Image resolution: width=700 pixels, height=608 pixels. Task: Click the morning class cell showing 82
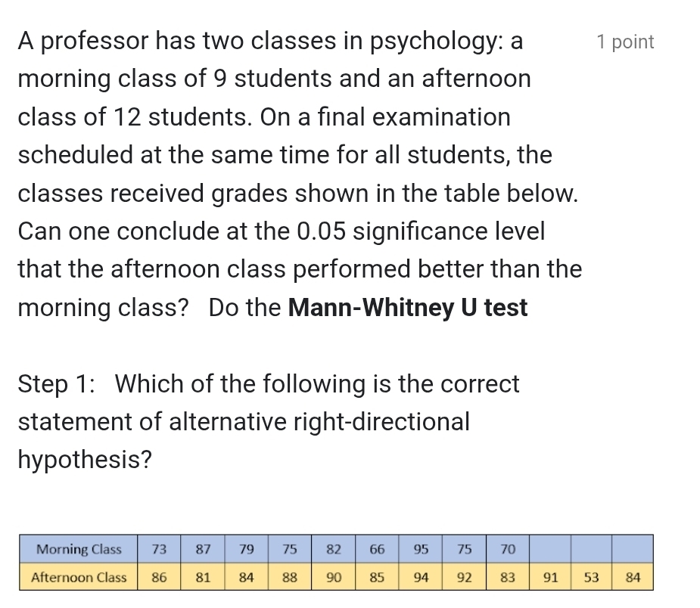[x=334, y=549]
